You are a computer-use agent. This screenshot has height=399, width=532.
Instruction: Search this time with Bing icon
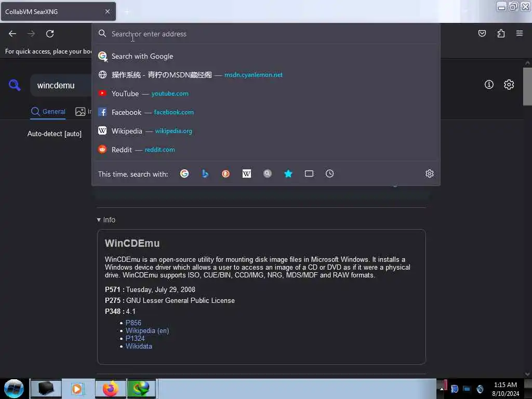coord(205,174)
